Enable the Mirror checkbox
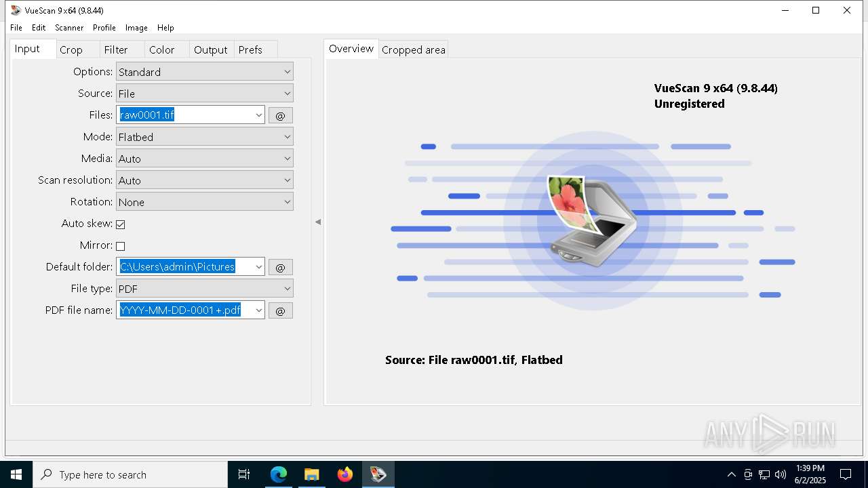 121,246
